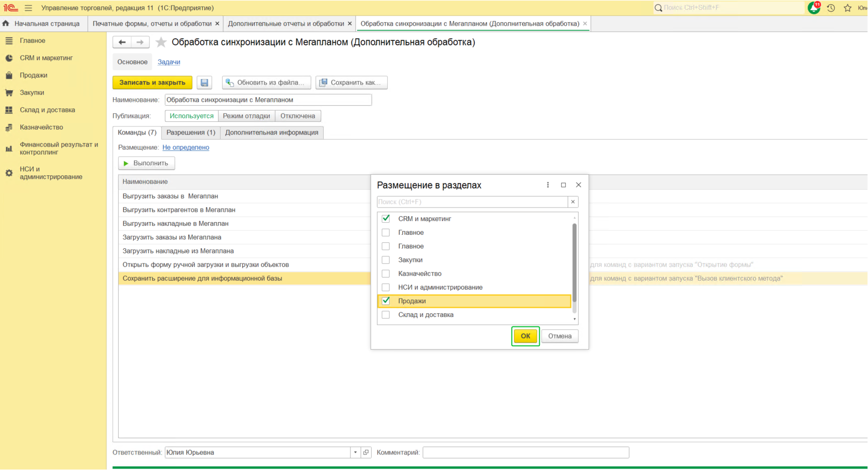Screen dimensions: 868x470
Task: Confirm dialog with ОК
Action: click(x=526, y=336)
